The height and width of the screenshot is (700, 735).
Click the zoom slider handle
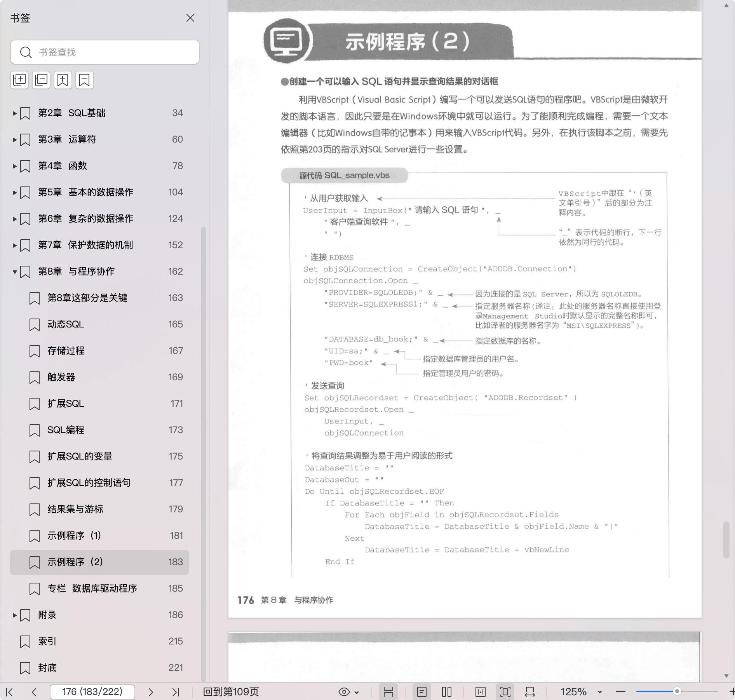point(677,691)
